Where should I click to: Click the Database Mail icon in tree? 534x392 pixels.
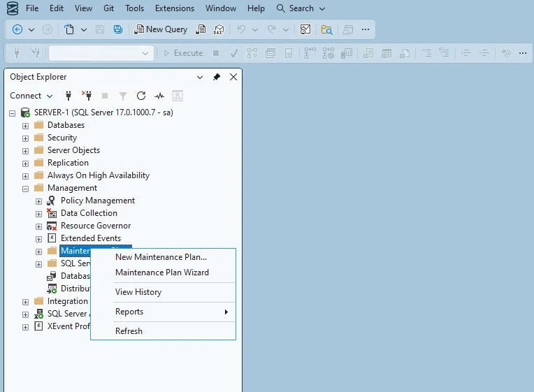(52, 276)
